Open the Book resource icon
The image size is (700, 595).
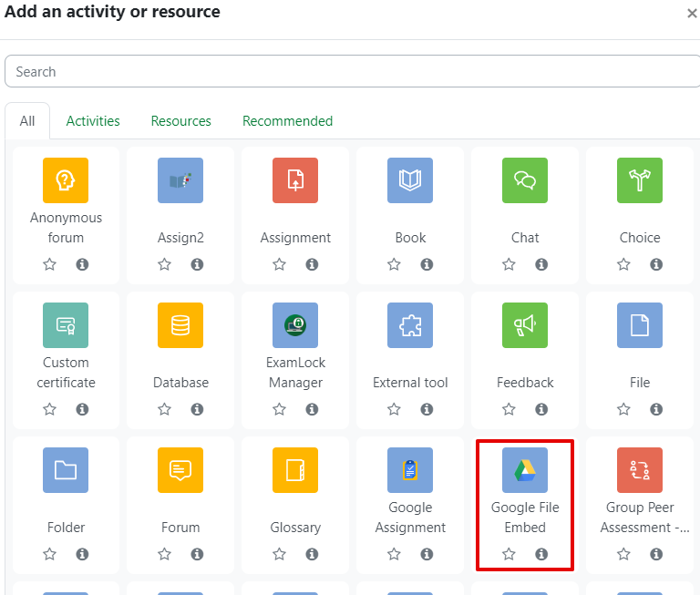point(410,180)
